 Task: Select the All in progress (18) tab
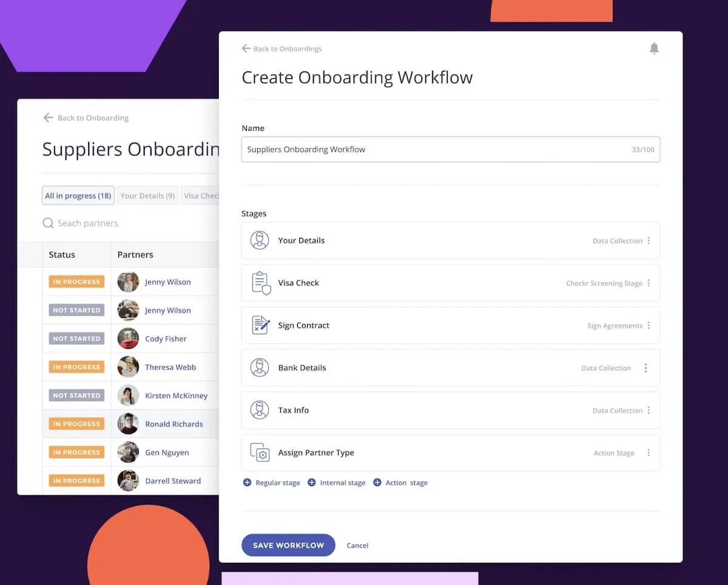point(78,195)
